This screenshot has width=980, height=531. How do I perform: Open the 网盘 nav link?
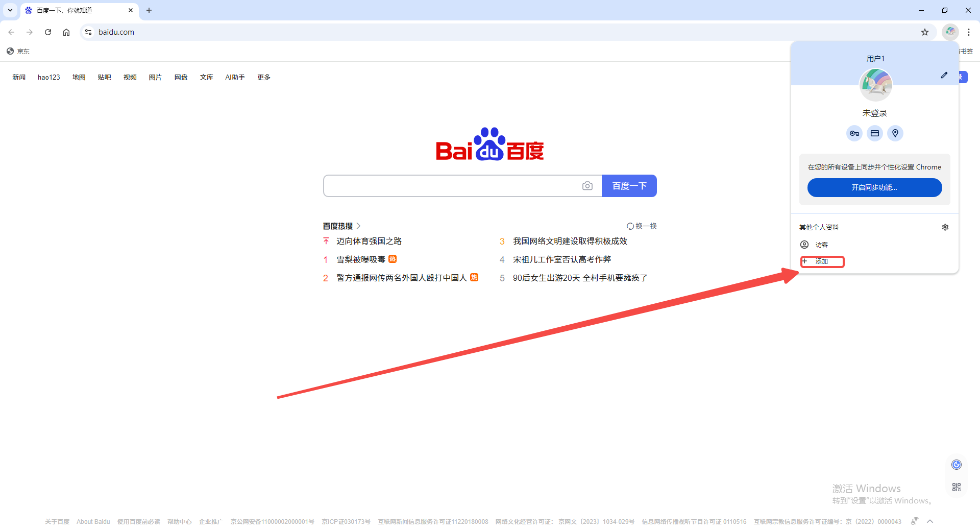[x=181, y=77]
